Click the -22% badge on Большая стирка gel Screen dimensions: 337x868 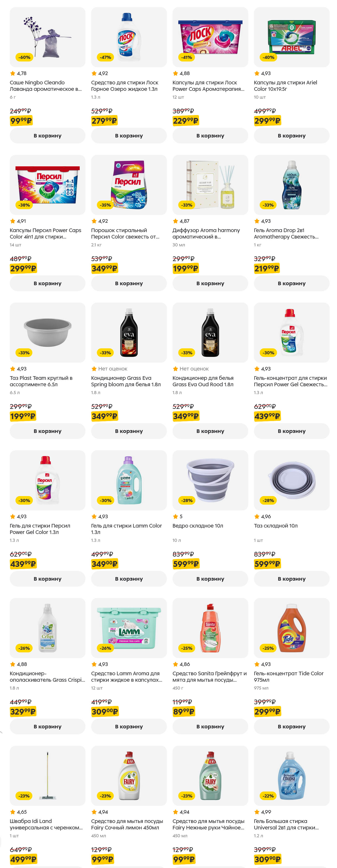click(268, 796)
